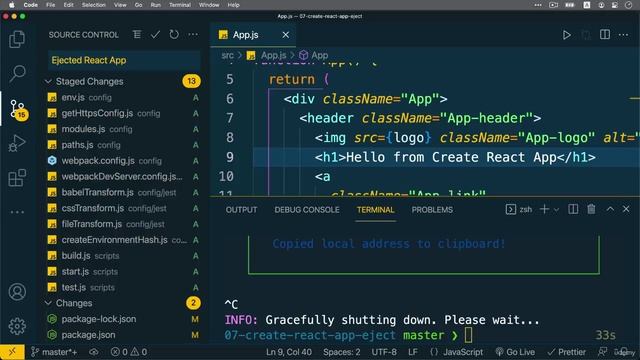Image resolution: width=640 pixels, height=360 pixels.
Task: Open staged file getHttpsConfig.js
Action: (122, 113)
